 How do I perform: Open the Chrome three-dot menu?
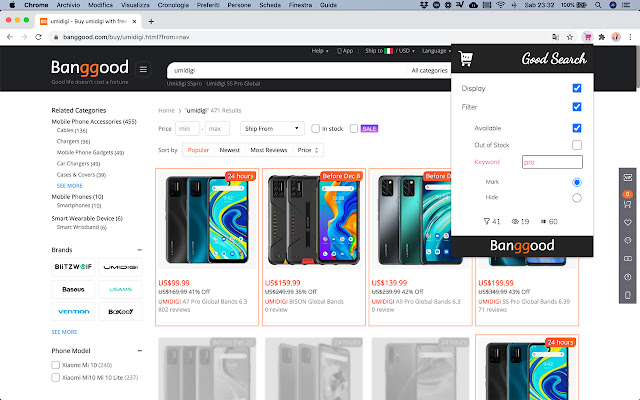[x=630, y=37]
